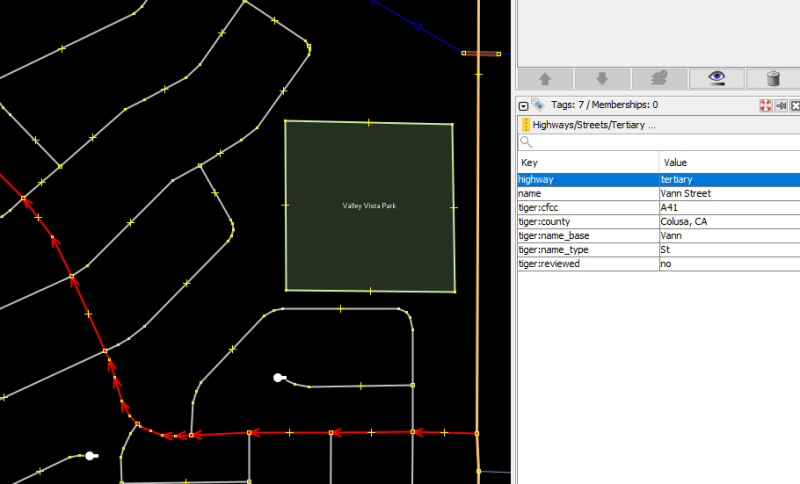This screenshot has height=484, width=800.
Task: Toggle layer visibility with the eye button
Action: pos(717,79)
